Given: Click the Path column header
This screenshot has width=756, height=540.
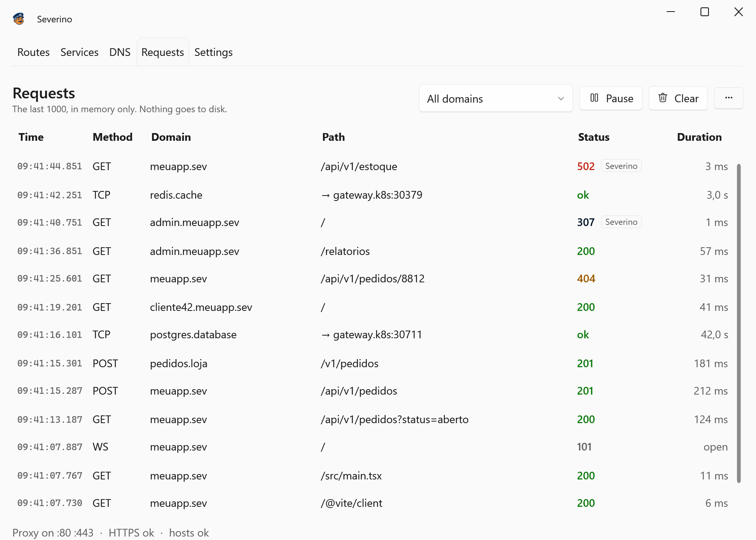Looking at the screenshot, I should click(333, 137).
